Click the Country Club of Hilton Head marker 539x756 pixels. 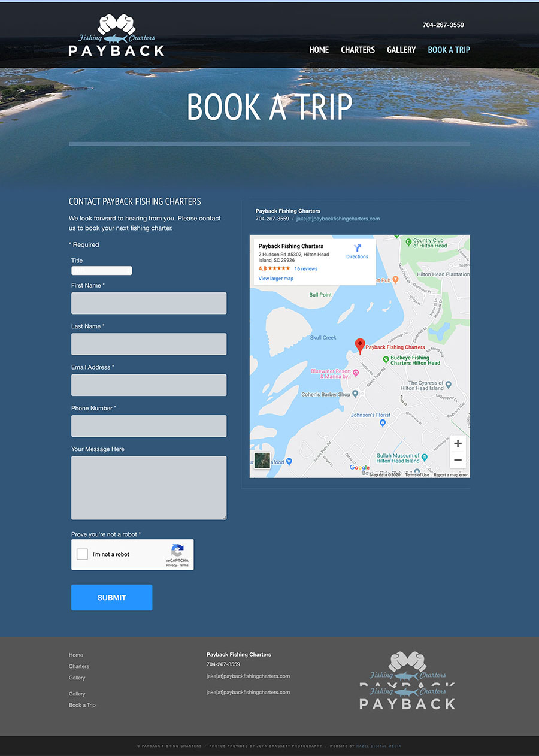(x=408, y=242)
